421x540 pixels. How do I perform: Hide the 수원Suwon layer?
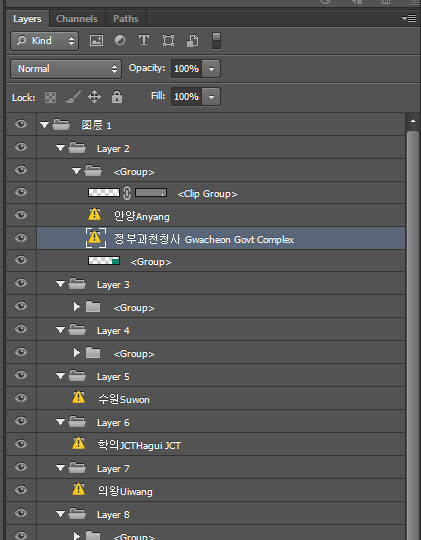coord(21,398)
